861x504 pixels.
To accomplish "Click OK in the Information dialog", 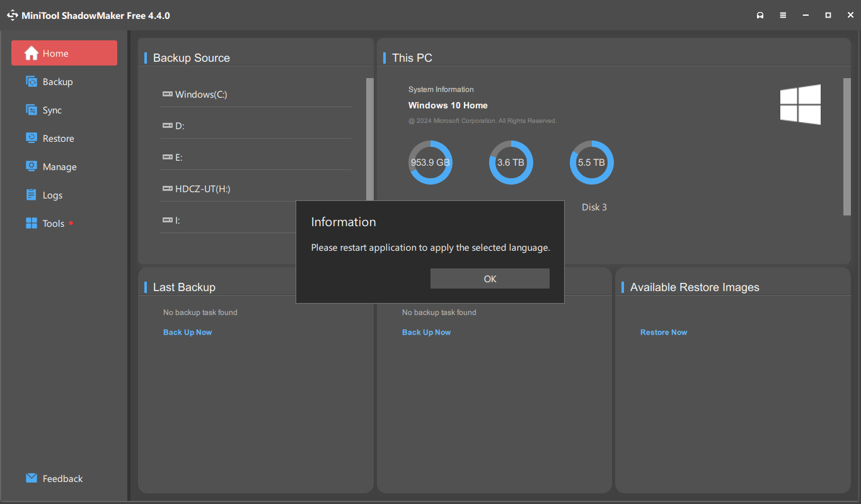I will (x=490, y=278).
